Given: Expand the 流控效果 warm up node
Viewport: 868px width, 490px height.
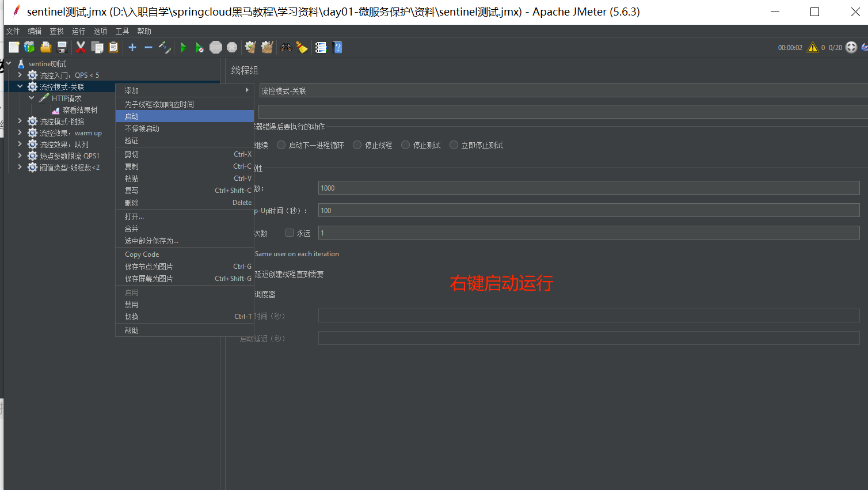Looking at the screenshot, I should pos(20,132).
